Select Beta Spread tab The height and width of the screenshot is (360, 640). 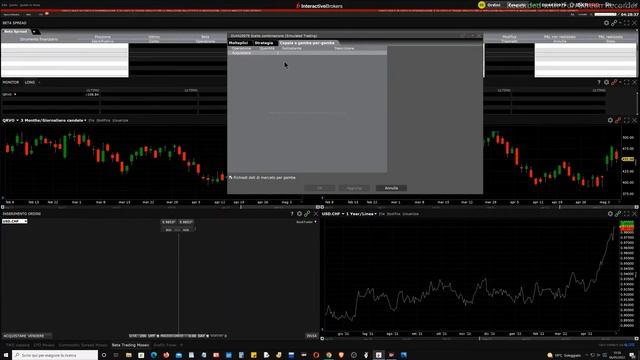click(x=16, y=31)
